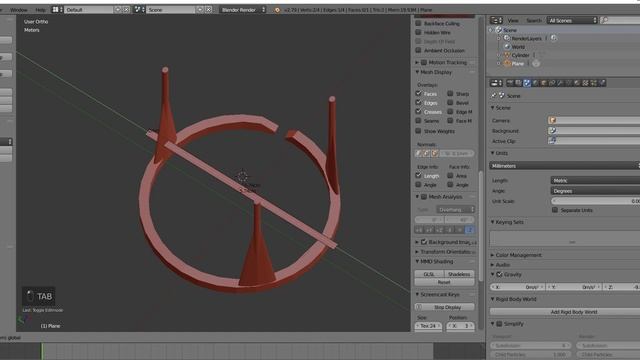
Task: Open the Window menu
Action: [19, 9]
